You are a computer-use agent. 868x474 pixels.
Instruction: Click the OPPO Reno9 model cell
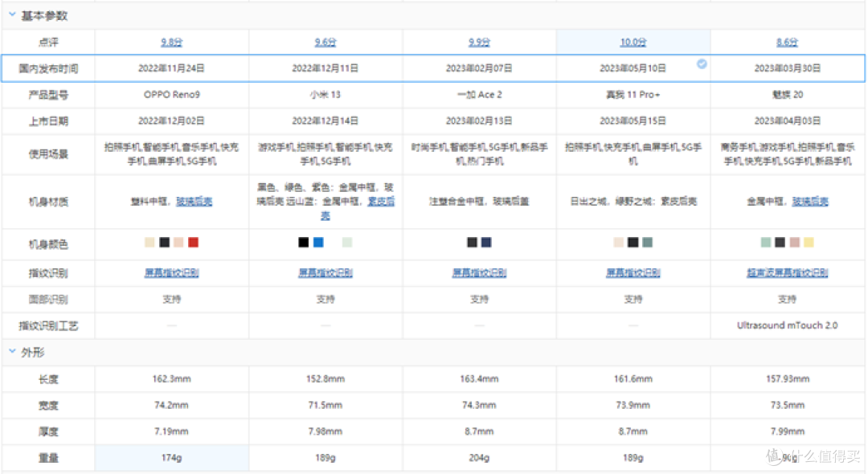click(172, 95)
